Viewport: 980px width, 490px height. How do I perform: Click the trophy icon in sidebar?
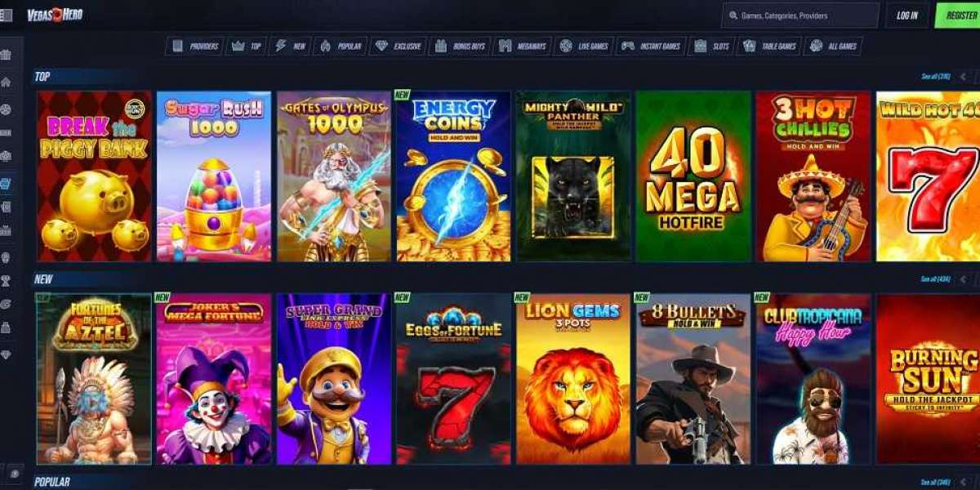[x=7, y=281]
